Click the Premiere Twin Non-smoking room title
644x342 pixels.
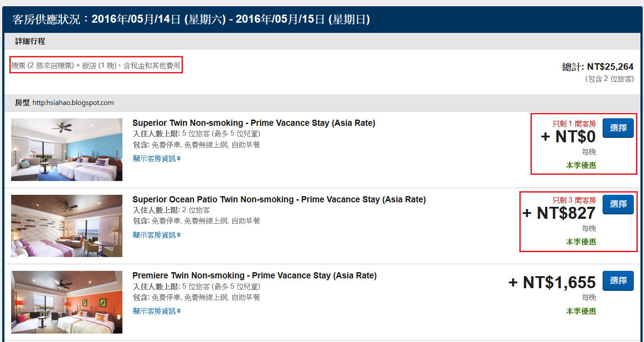(255, 276)
